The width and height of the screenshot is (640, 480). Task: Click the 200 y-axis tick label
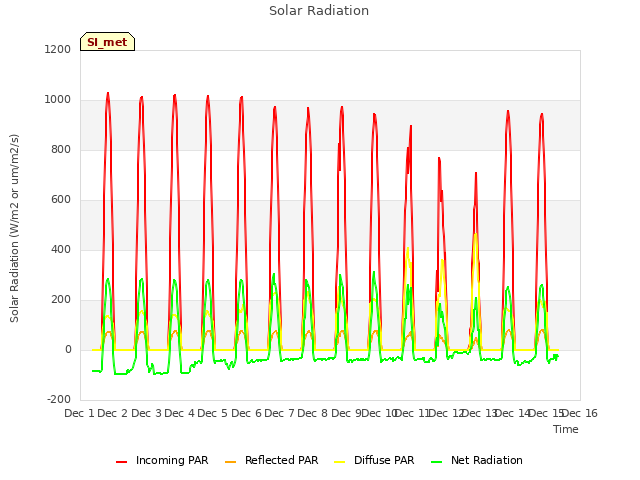click(61, 300)
